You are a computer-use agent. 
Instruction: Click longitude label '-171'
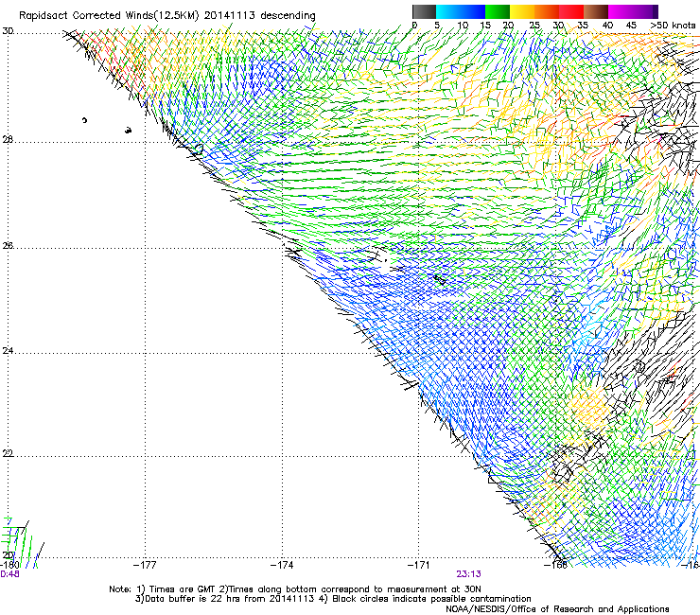pyautogui.click(x=419, y=565)
